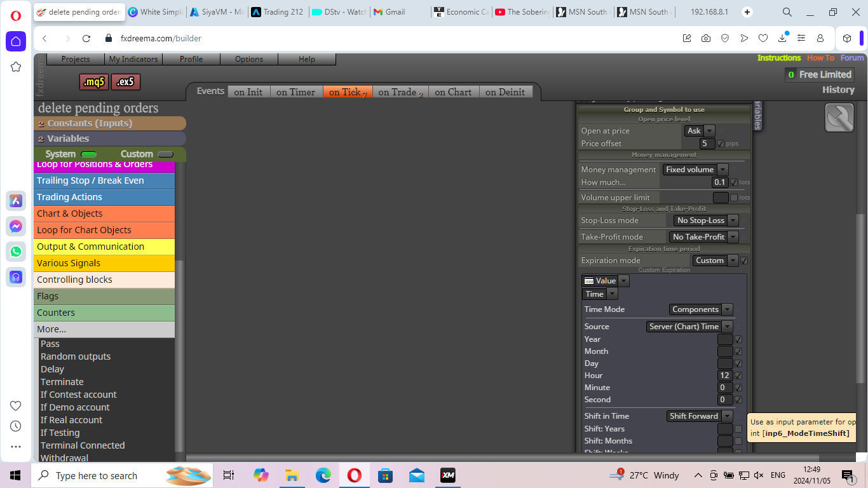Switch to the on Trade event tab
This screenshot has width=868, height=488.
[400, 92]
